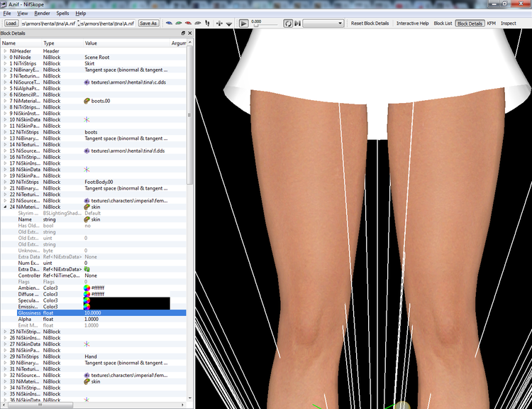Expand the 0 NiNode Scene Root row

click(x=5, y=57)
